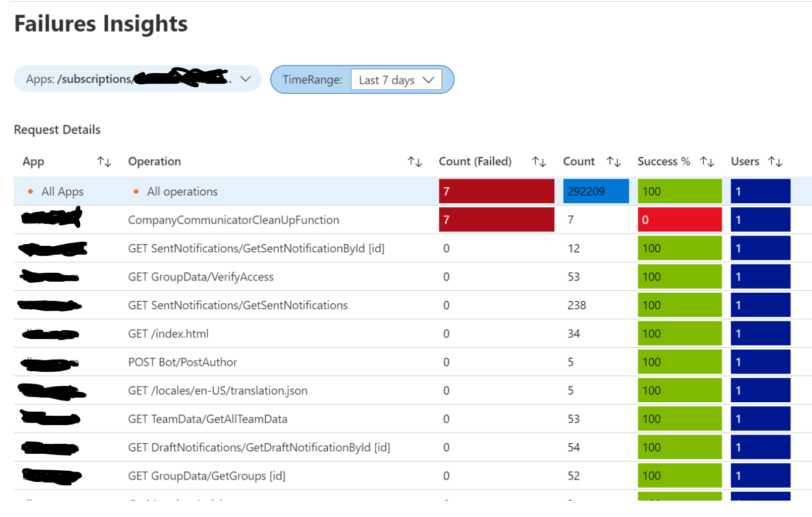Select the CompanyCommunicatorCleanUpFunction row

point(233,220)
